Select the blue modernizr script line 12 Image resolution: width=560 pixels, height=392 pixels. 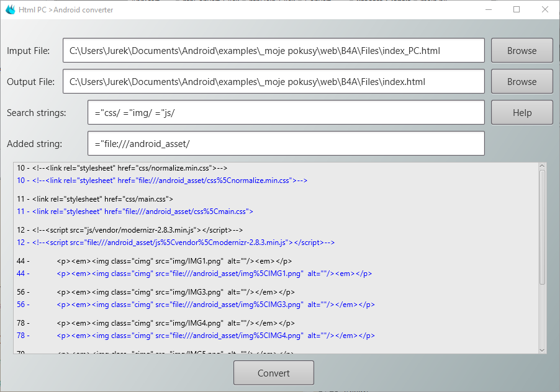pos(174,242)
